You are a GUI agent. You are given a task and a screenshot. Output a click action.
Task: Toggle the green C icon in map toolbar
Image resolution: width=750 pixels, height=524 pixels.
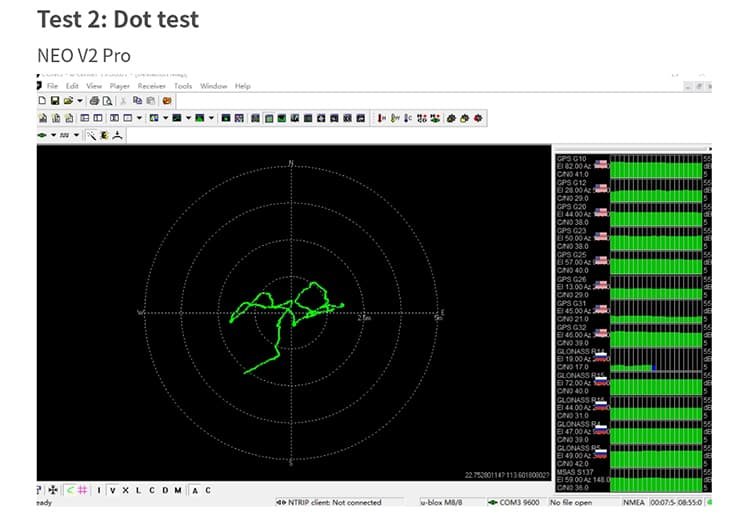tap(70, 490)
